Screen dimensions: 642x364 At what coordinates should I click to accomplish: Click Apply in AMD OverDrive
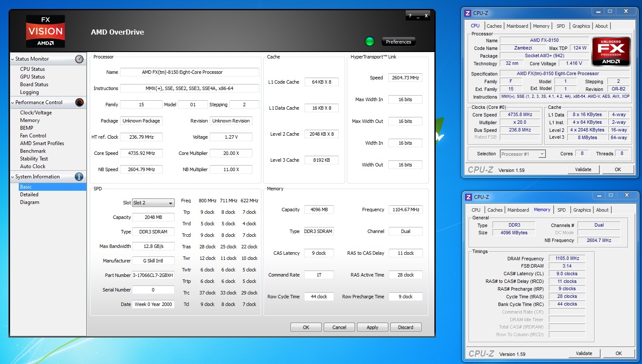372,327
